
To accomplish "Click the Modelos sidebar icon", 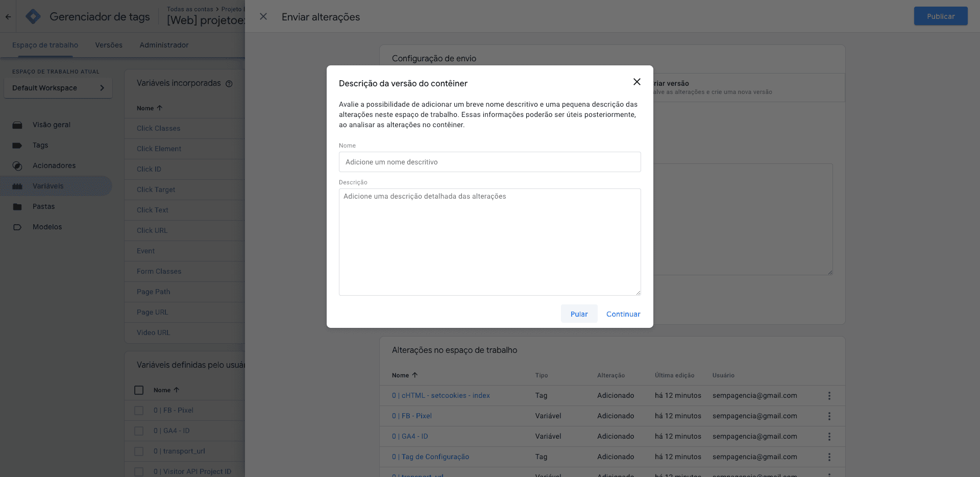I will pos(17,227).
